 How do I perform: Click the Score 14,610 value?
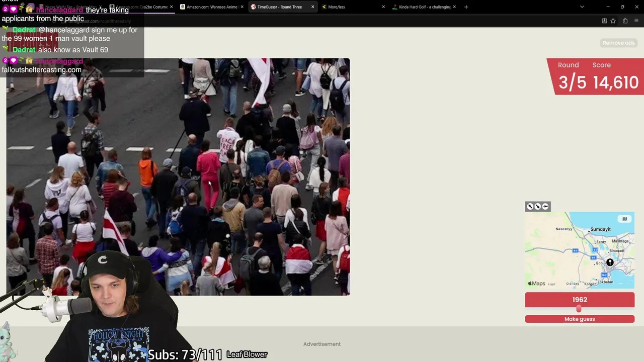[615, 82]
